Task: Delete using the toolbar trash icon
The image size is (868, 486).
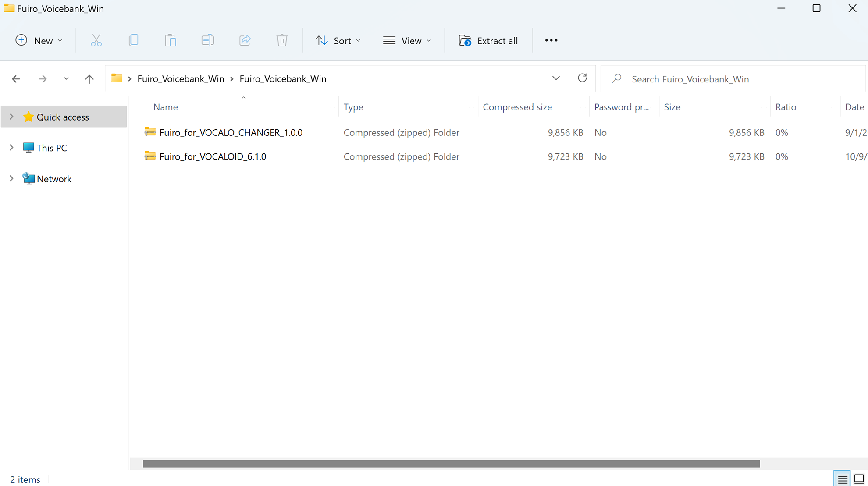Action: [x=282, y=40]
